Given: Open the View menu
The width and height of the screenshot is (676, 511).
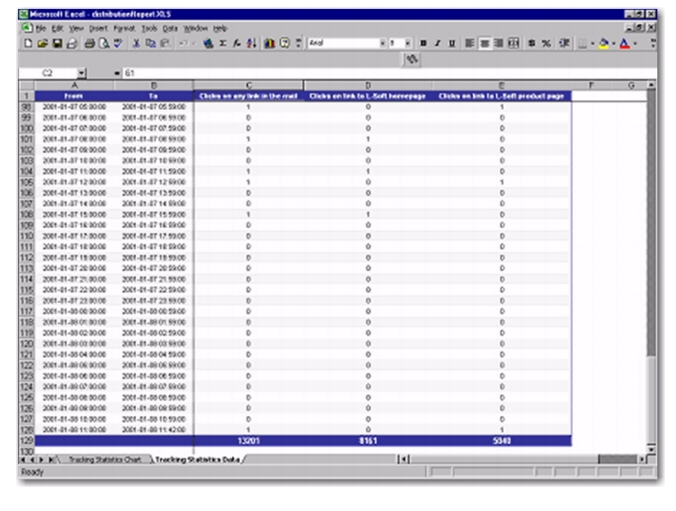Looking at the screenshot, I should tap(76, 29).
